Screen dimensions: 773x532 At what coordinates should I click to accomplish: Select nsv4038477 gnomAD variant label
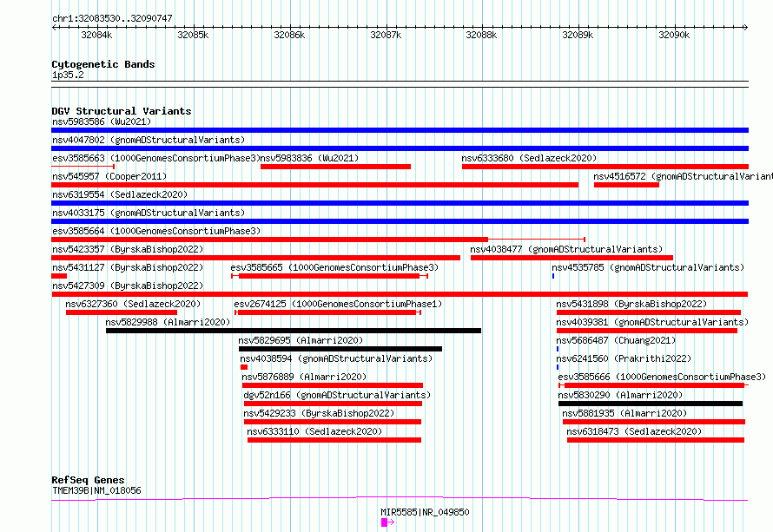[x=566, y=249]
